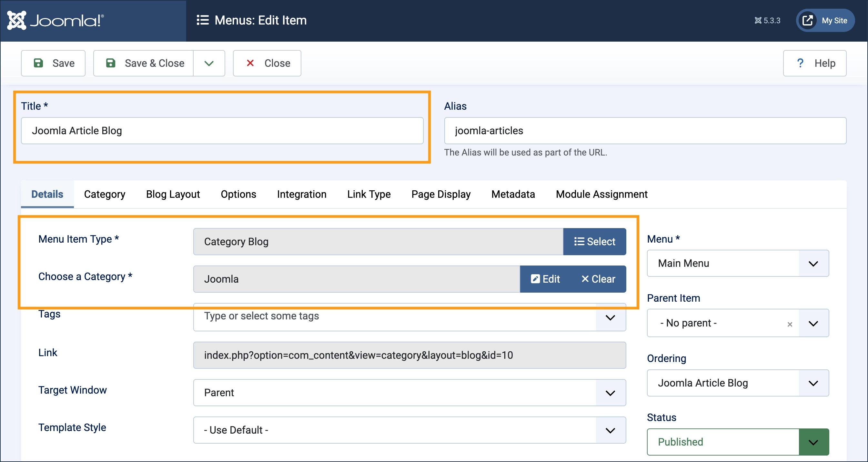Screen dimensions: 868x462
Task: Click the save disk icon on the Save button
Action: click(x=38, y=63)
